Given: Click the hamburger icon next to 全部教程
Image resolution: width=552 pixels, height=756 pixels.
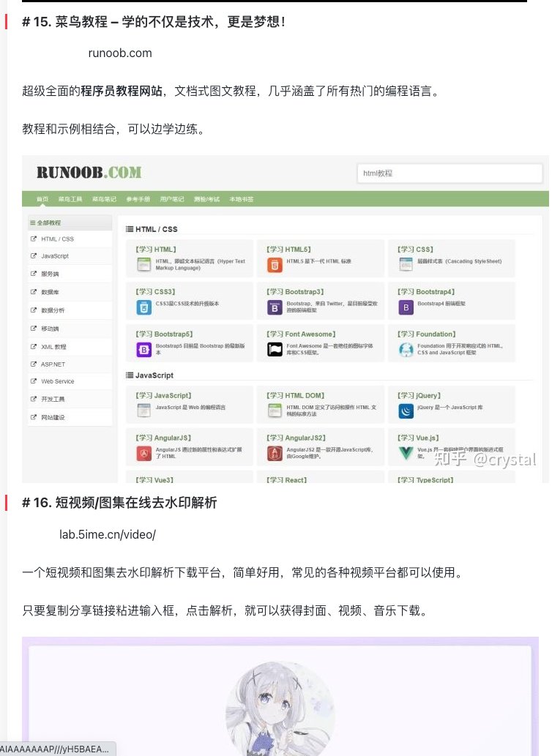Looking at the screenshot, I should click(33, 222).
